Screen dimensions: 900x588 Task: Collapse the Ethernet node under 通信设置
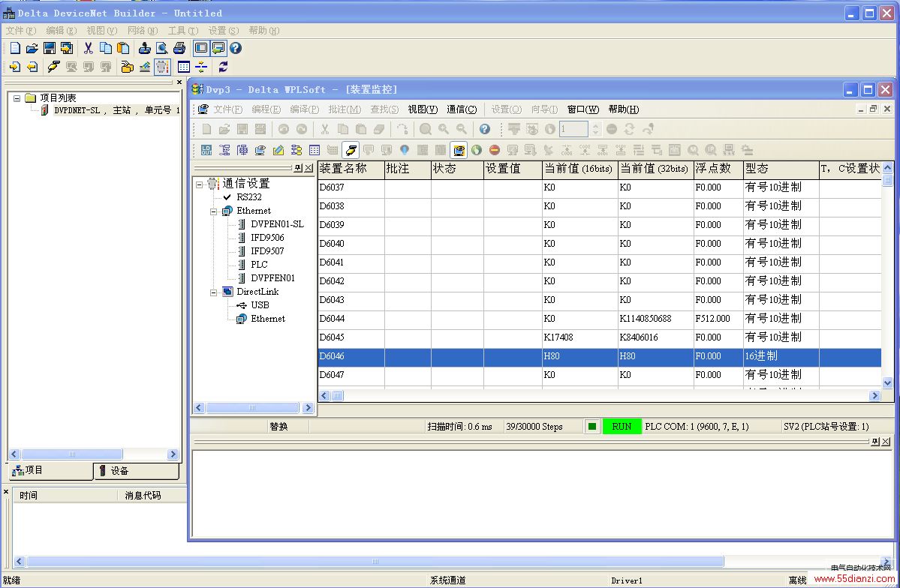(213, 211)
